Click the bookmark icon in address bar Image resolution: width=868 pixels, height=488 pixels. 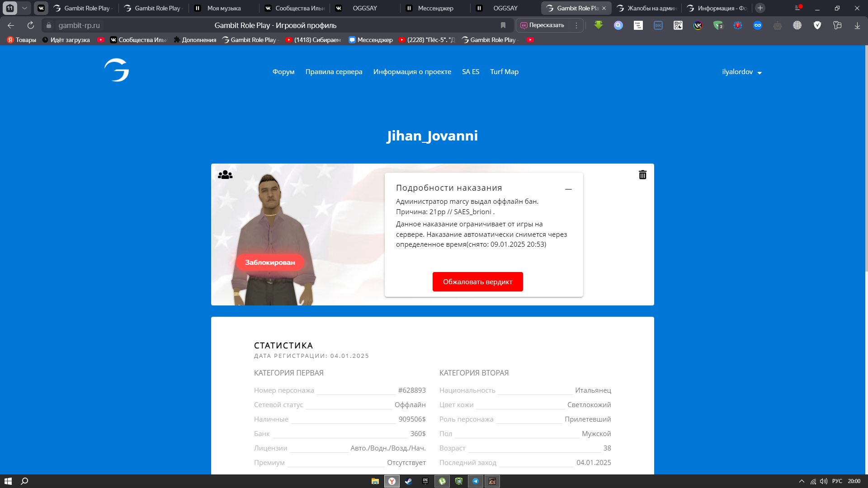tap(503, 25)
